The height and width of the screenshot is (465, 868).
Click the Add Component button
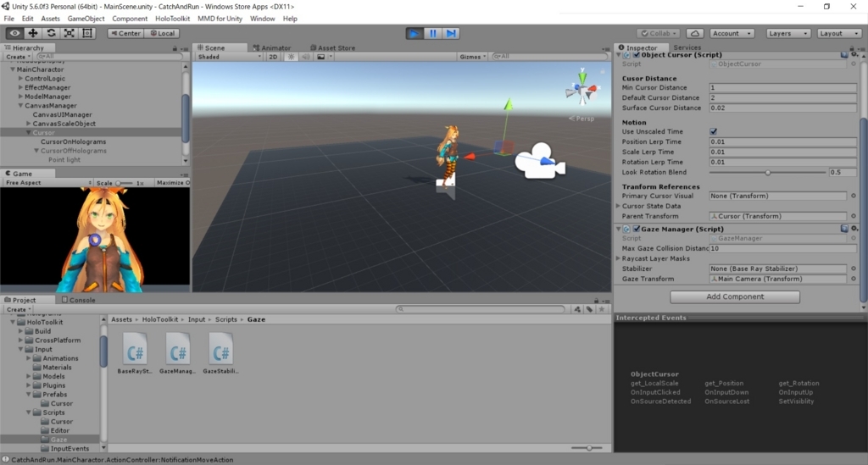pyautogui.click(x=735, y=297)
